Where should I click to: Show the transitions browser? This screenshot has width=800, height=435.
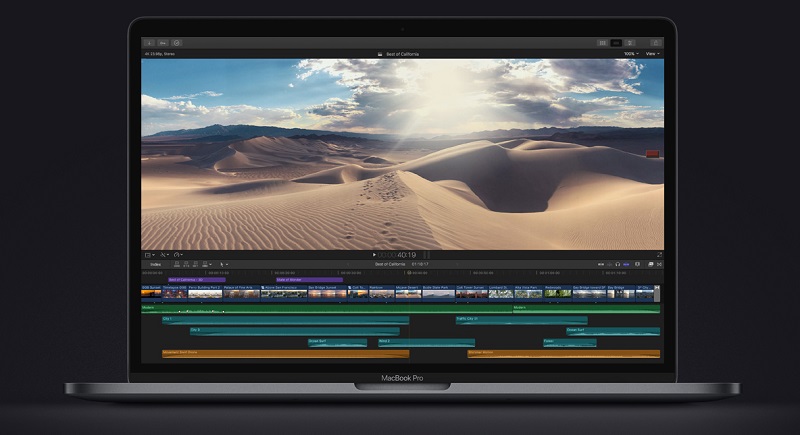click(x=659, y=264)
